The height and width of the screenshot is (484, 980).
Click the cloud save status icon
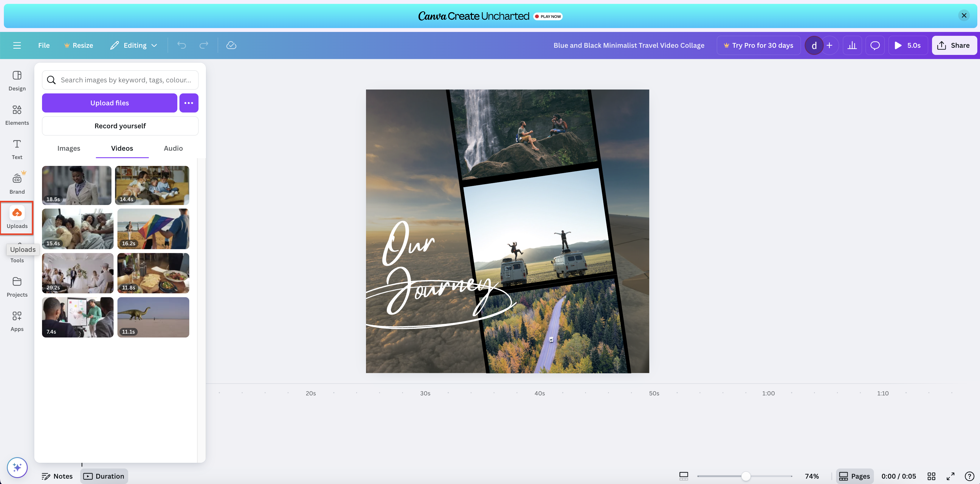click(231, 45)
